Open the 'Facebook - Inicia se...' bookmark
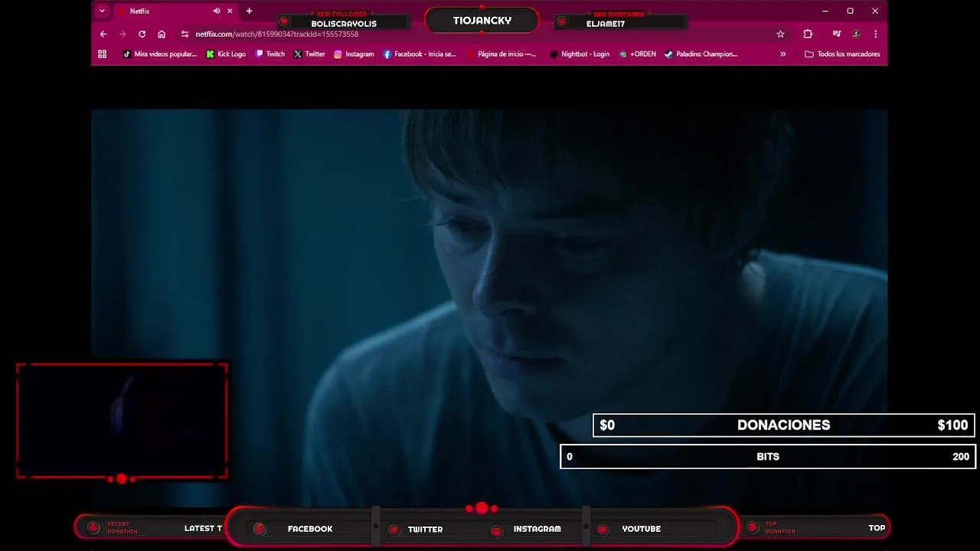 click(x=420, y=54)
